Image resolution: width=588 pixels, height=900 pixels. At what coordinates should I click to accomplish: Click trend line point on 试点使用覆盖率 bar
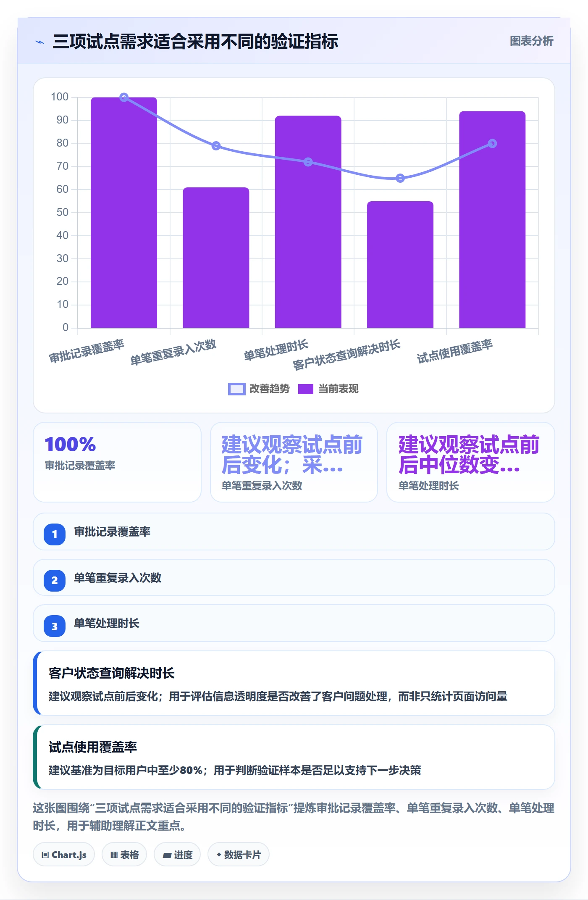492,144
